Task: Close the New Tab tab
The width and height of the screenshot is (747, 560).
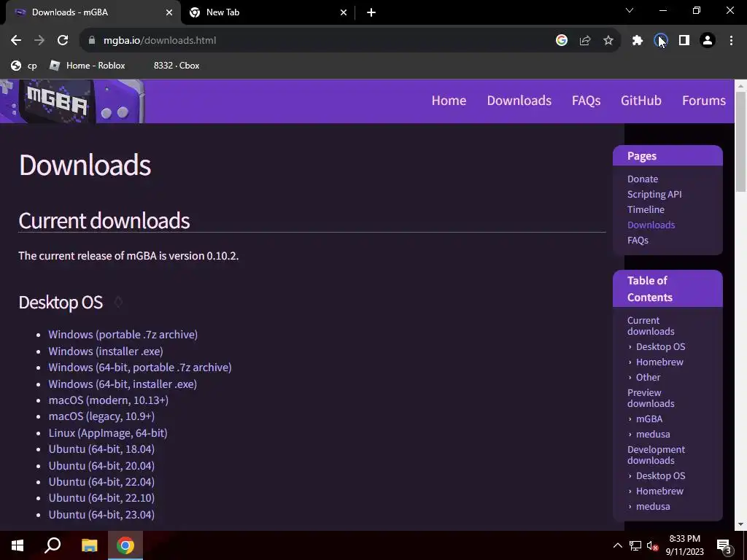Action: (344, 12)
